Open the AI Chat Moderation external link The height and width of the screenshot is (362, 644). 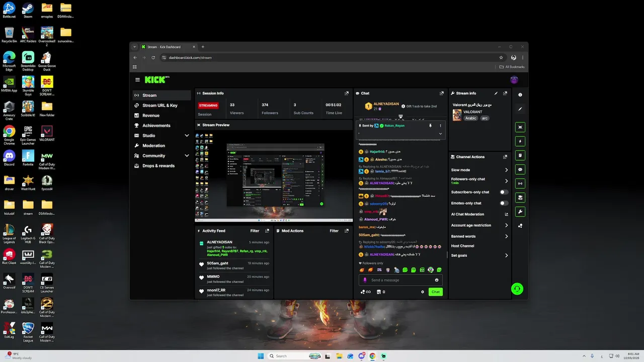click(x=506, y=214)
